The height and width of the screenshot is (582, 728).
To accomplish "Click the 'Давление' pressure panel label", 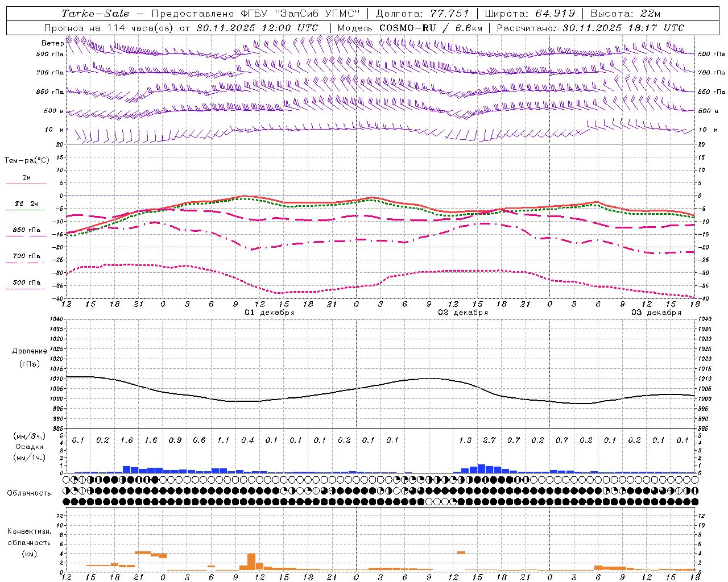I will pos(29,351).
